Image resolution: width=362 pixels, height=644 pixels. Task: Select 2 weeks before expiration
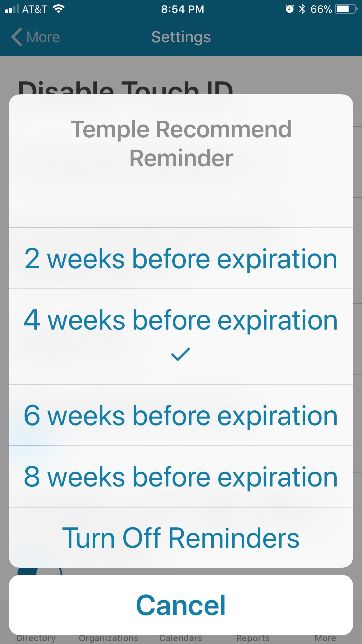(x=181, y=259)
